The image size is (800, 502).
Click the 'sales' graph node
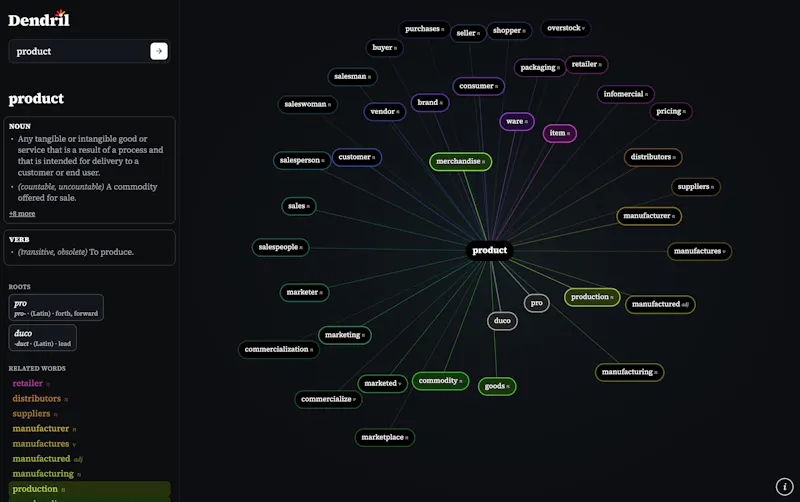298,207
